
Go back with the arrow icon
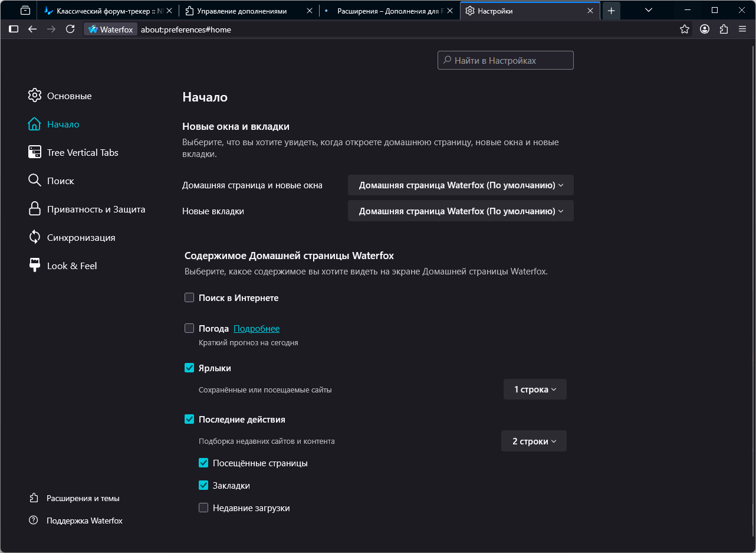tap(32, 29)
